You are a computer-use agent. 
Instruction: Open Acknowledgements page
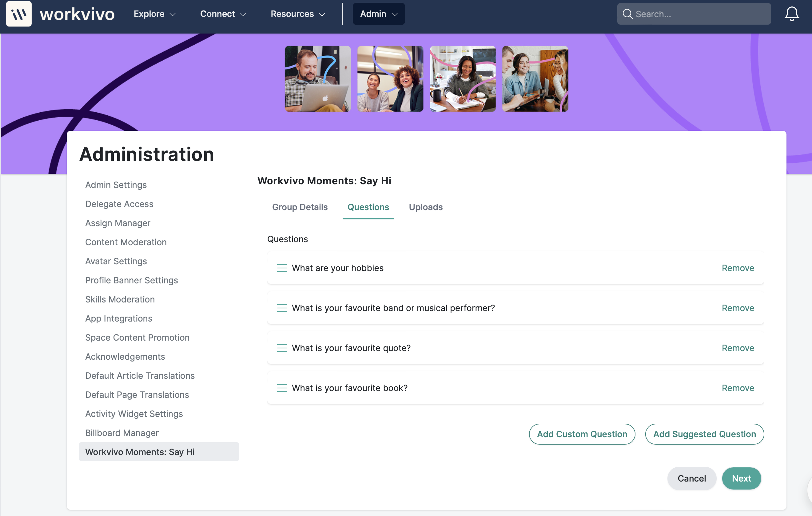pos(125,357)
